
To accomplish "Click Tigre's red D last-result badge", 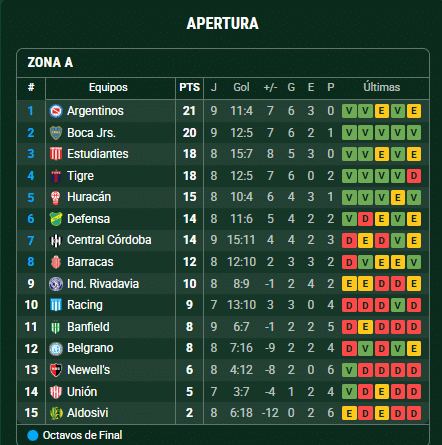I will (414, 176).
